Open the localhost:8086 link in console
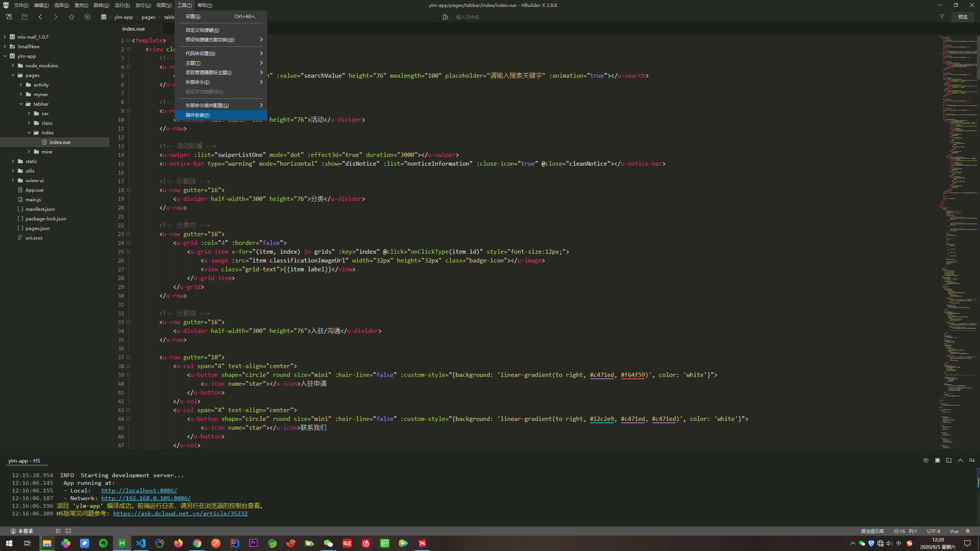Viewport: 980px width, 551px height. 139,491
